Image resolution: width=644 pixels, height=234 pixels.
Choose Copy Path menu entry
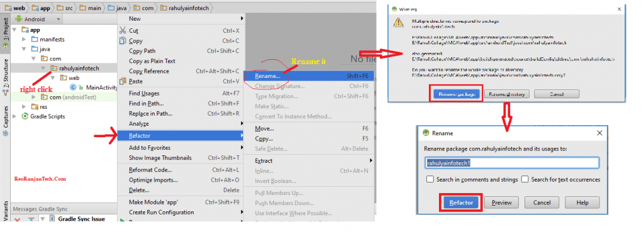(181, 51)
